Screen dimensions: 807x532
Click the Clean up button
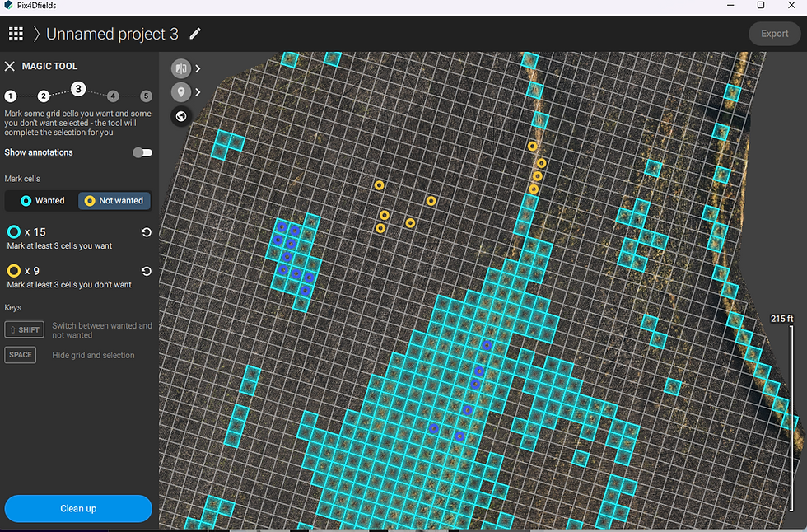click(x=78, y=508)
